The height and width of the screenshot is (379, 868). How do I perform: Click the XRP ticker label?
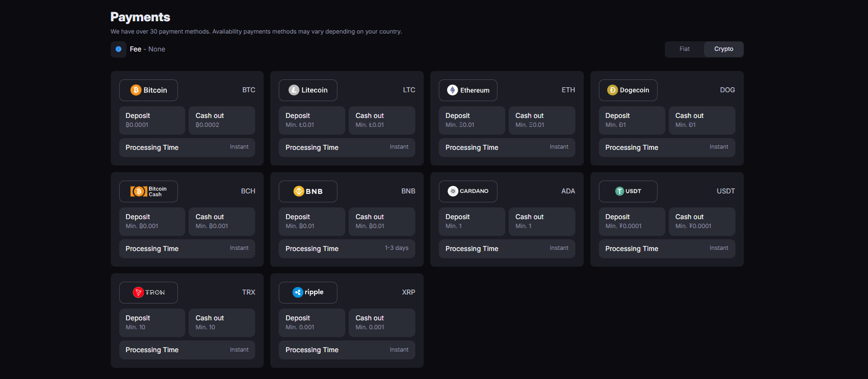409,292
